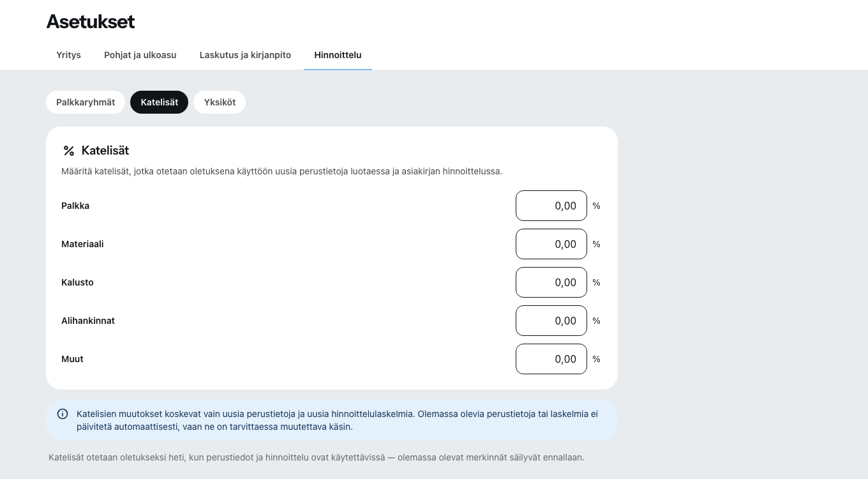Open Laskutus ja kirjanpito tab
The width and height of the screenshot is (868, 479).
[245, 55]
